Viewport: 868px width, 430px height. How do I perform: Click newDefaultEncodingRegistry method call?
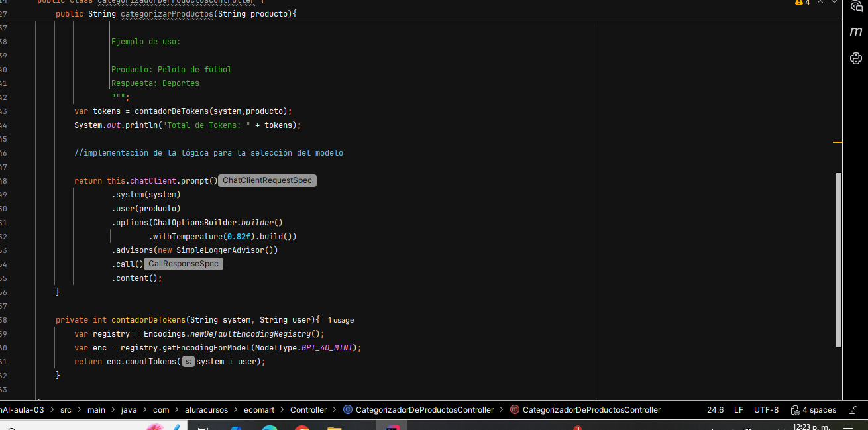[250, 333]
